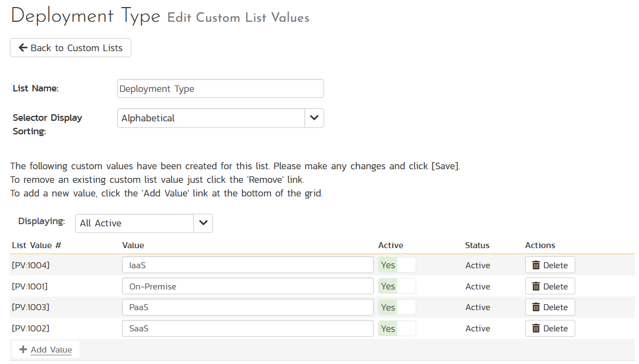Click the back arrow icon above List Name
Viewport: 639px width, 364px height.
pyautogui.click(x=22, y=47)
